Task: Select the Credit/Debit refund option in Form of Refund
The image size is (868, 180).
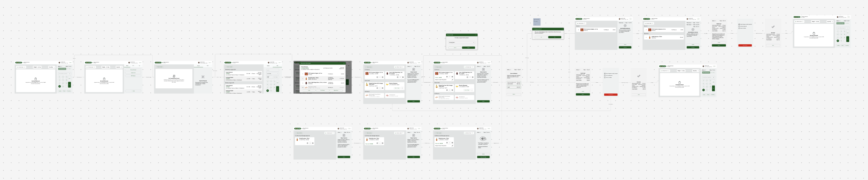Action: (x=514, y=83)
